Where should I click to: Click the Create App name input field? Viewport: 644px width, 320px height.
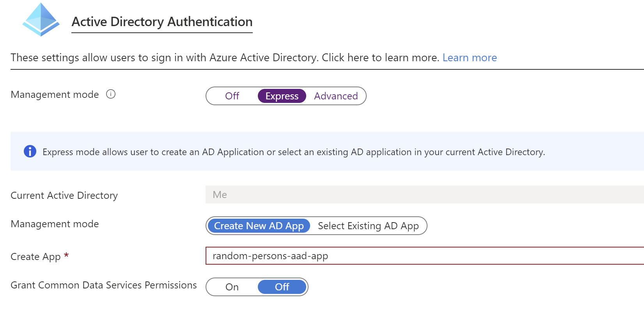[425, 256]
